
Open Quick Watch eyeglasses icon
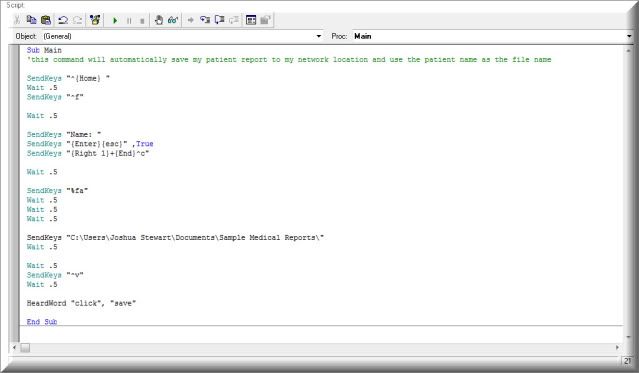173,20
